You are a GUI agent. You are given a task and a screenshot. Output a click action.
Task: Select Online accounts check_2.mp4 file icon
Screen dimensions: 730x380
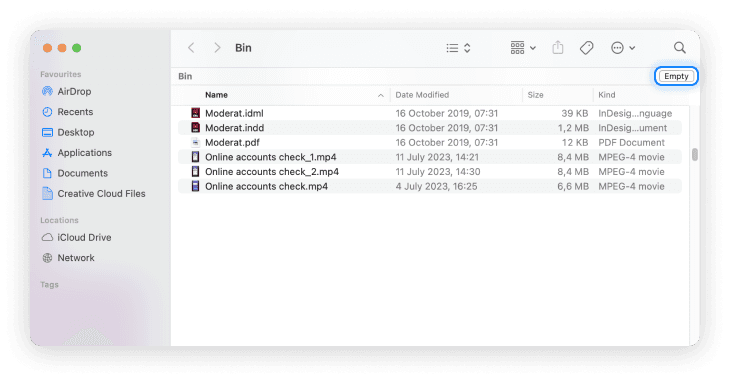[196, 171]
